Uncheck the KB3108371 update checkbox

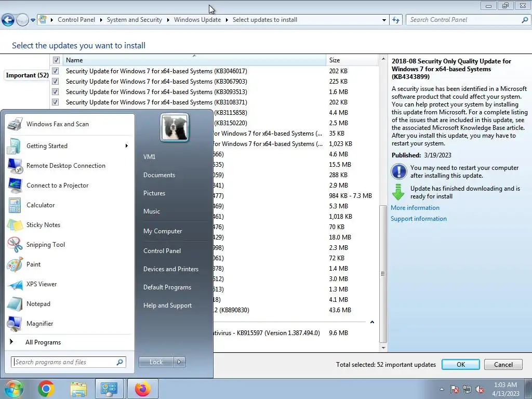(x=55, y=102)
